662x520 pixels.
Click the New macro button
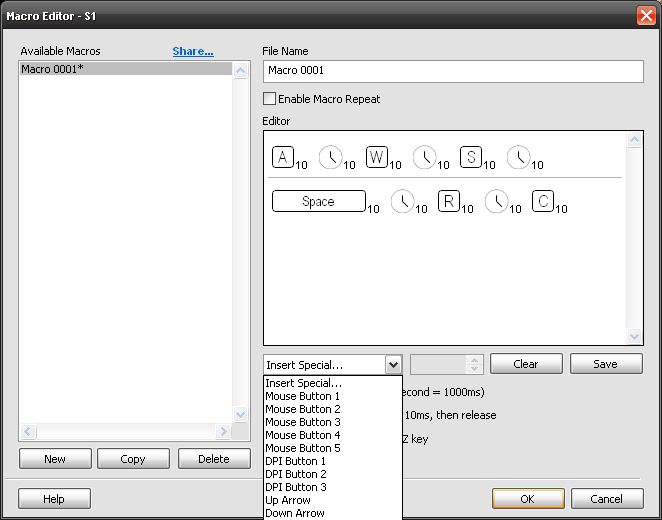click(55, 459)
